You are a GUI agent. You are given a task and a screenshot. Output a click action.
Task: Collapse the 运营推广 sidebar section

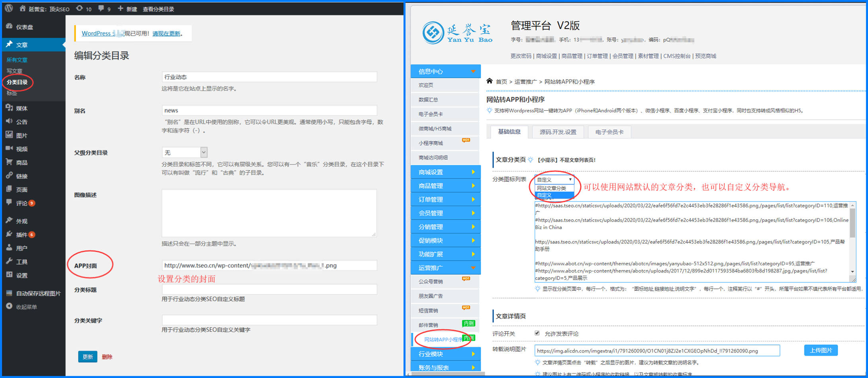click(x=445, y=268)
